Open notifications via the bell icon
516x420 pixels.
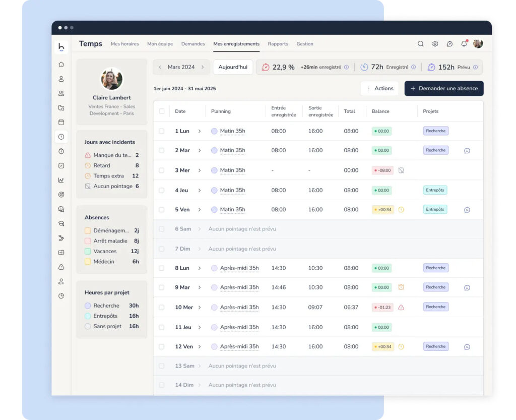[x=464, y=44]
